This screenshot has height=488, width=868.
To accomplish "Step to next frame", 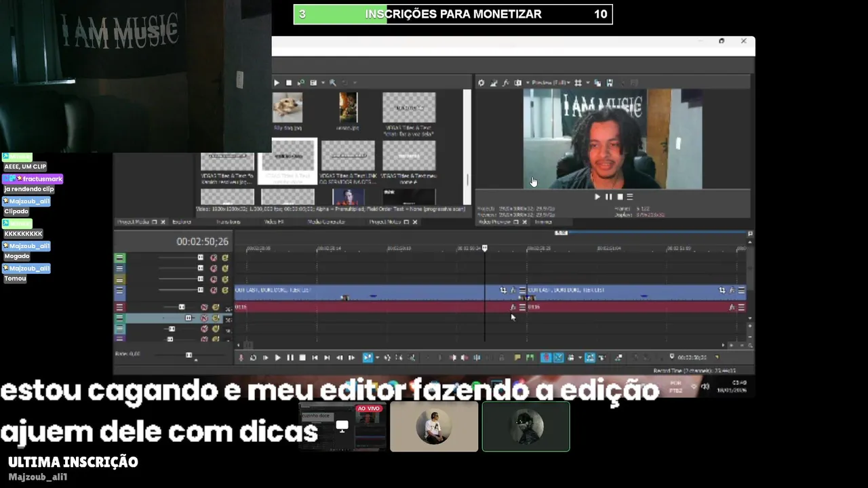I will click(351, 357).
